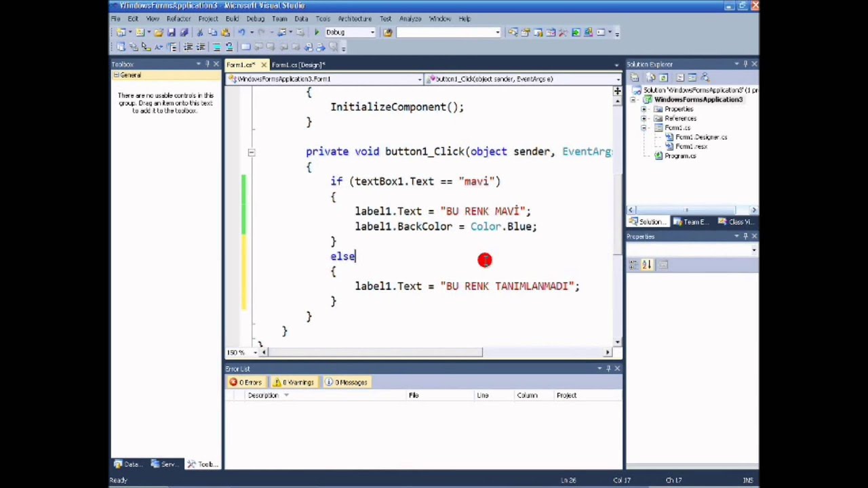
Task: Save the current file with the floppy icon
Action: coord(171,33)
